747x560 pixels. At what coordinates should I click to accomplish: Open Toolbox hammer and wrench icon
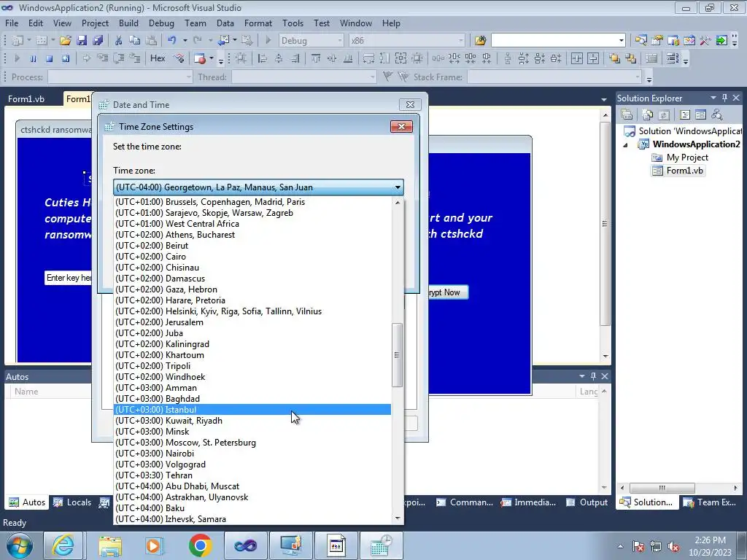tap(705, 41)
